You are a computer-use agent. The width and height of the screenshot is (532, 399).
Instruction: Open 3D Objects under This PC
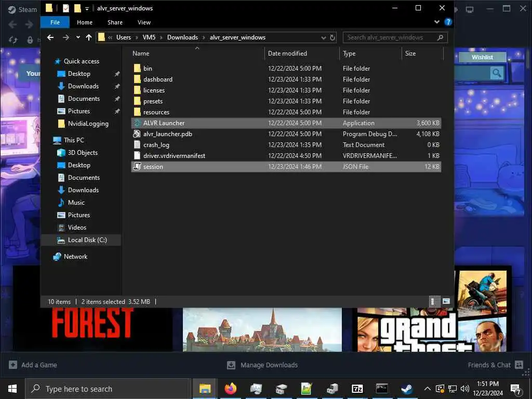click(83, 153)
